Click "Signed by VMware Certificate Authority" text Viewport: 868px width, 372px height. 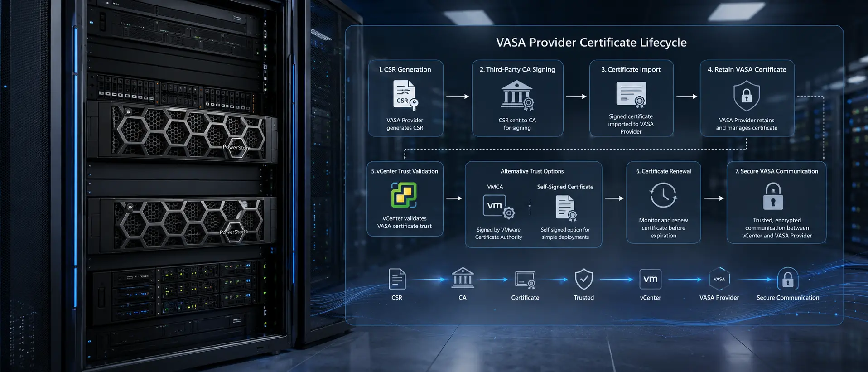tap(498, 233)
